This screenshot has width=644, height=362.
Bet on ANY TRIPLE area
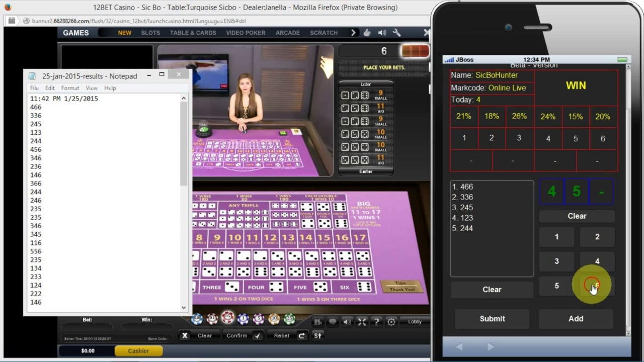[244, 214]
